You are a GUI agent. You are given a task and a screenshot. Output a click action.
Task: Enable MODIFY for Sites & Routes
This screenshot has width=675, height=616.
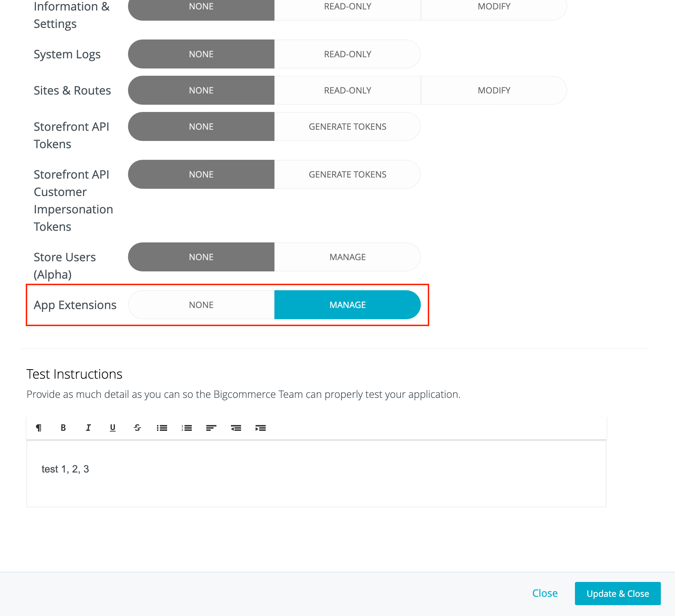coord(494,90)
